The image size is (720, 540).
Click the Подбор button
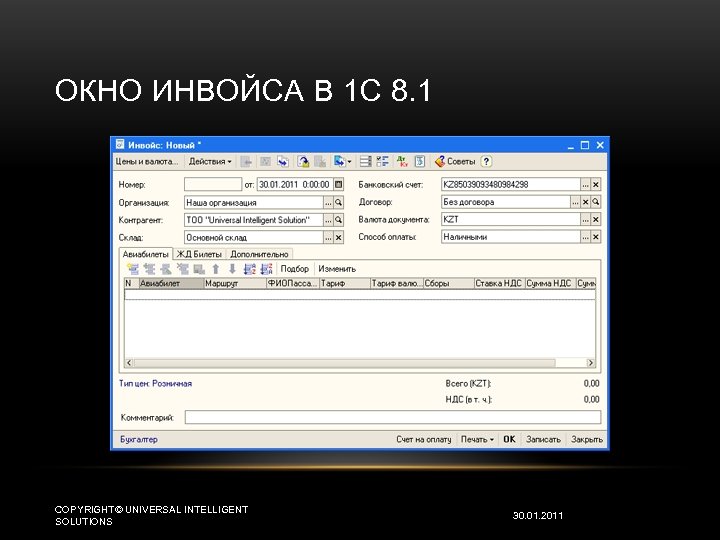(294, 269)
